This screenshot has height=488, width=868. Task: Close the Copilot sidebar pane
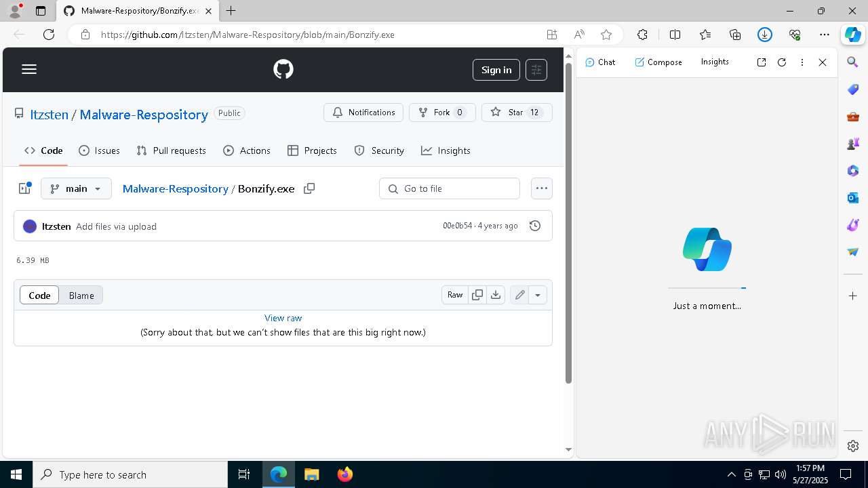pos(823,62)
